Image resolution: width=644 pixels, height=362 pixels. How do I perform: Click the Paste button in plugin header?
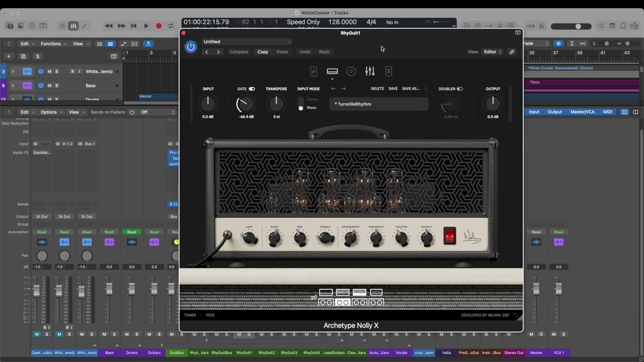[x=282, y=52]
